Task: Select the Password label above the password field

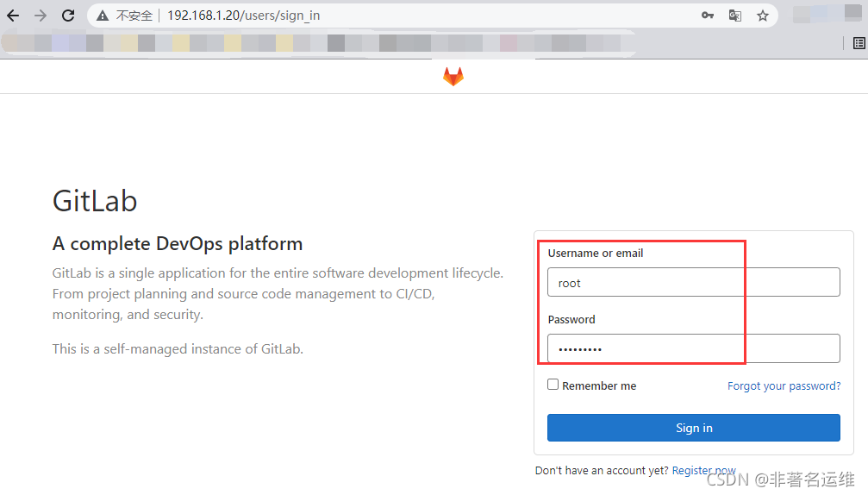Action: 571,319
